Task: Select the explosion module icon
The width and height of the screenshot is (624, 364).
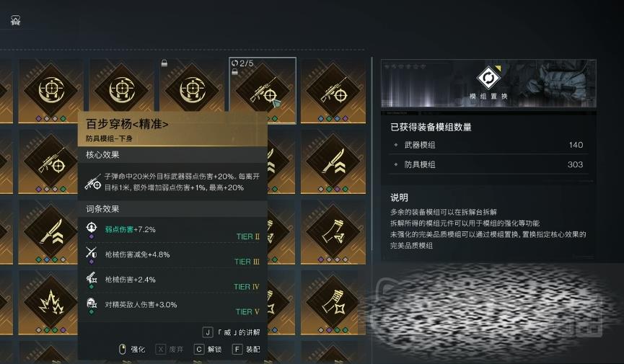Action: 50,302
